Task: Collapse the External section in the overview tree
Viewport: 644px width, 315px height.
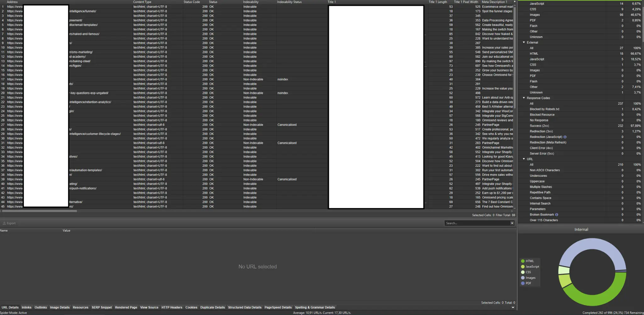Action: [524, 42]
